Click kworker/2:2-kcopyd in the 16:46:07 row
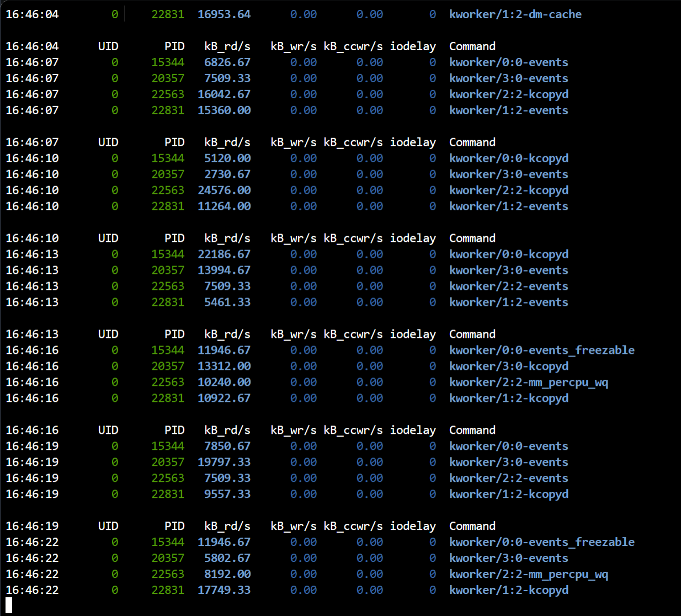 (x=509, y=94)
